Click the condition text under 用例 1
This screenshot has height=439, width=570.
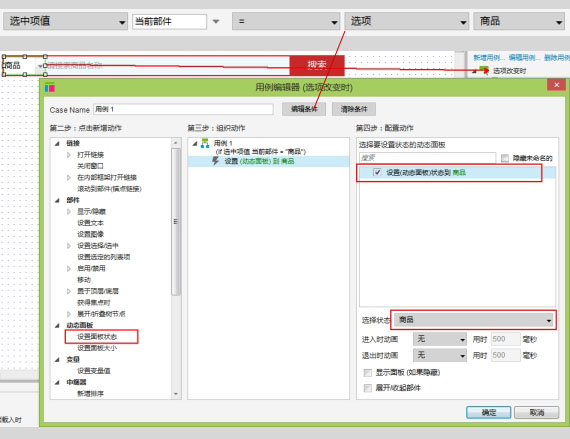pyautogui.click(x=261, y=152)
